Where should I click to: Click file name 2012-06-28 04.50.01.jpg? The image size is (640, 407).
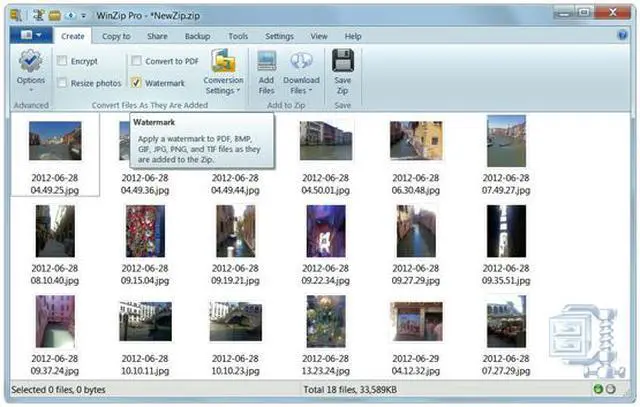(x=326, y=184)
